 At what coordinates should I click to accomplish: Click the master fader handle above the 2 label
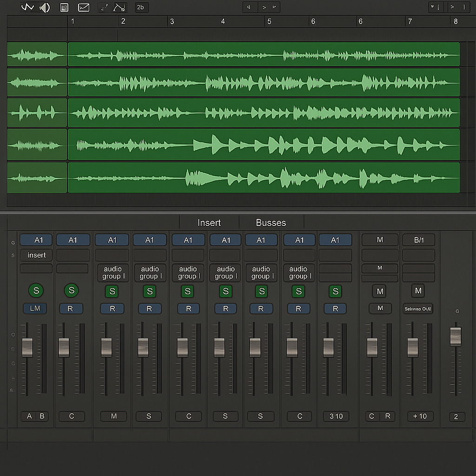[456, 337]
